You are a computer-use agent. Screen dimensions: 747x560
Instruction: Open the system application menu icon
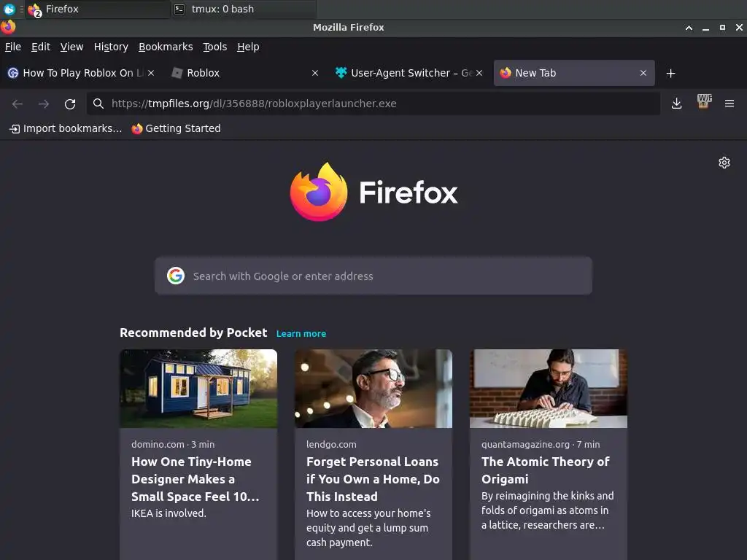pyautogui.click(x=9, y=9)
